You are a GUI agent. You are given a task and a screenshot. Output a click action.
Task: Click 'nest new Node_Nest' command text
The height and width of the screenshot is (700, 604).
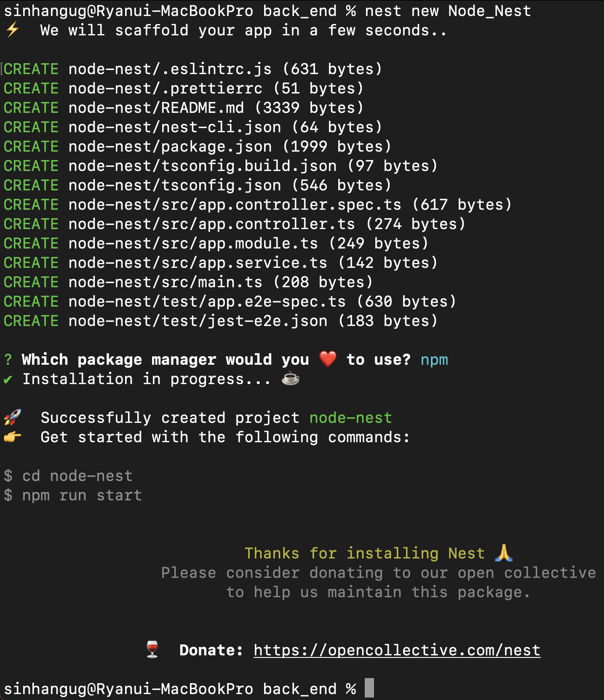448,11
